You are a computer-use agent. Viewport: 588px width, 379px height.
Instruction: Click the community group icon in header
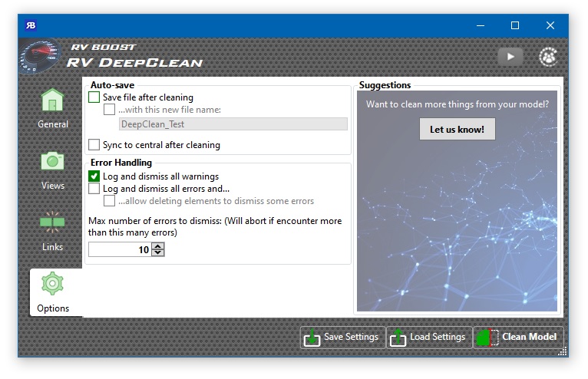[x=548, y=57]
